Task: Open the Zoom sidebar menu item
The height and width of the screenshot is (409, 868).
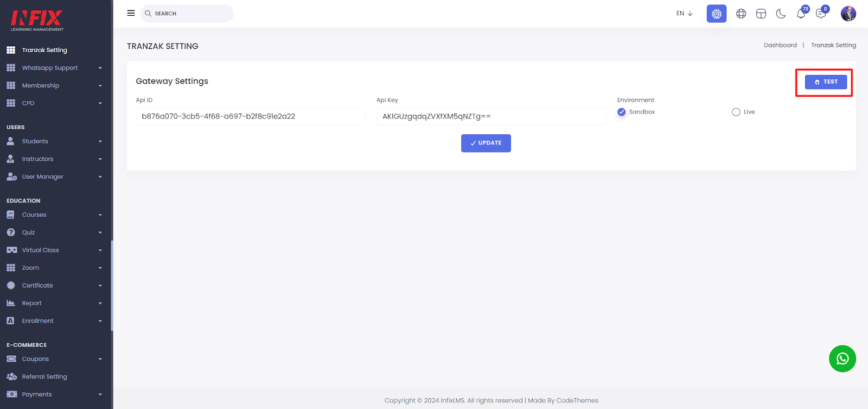Action: pyautogui.click(x=30, y=268)
